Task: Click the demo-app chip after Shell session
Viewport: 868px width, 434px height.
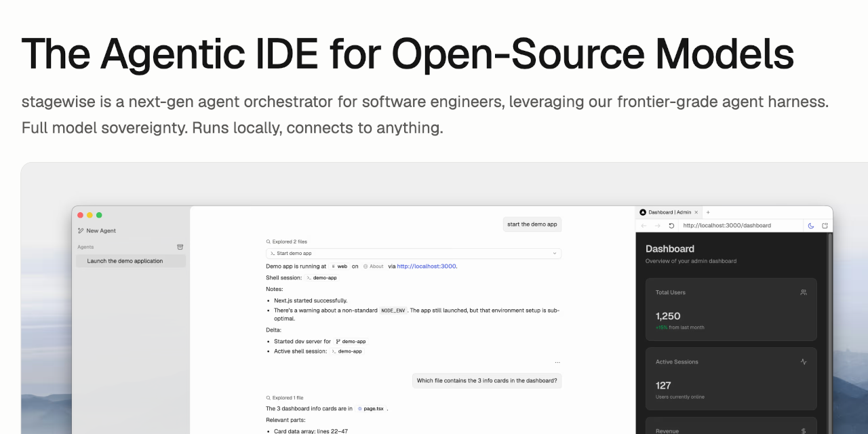Action: [321, 277]
